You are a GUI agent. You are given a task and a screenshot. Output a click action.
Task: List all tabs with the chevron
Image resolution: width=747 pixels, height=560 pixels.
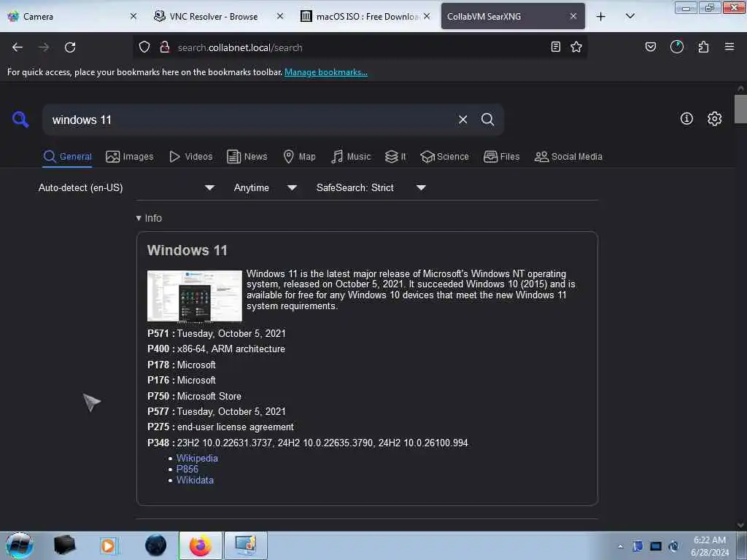(x=630, y=16)
